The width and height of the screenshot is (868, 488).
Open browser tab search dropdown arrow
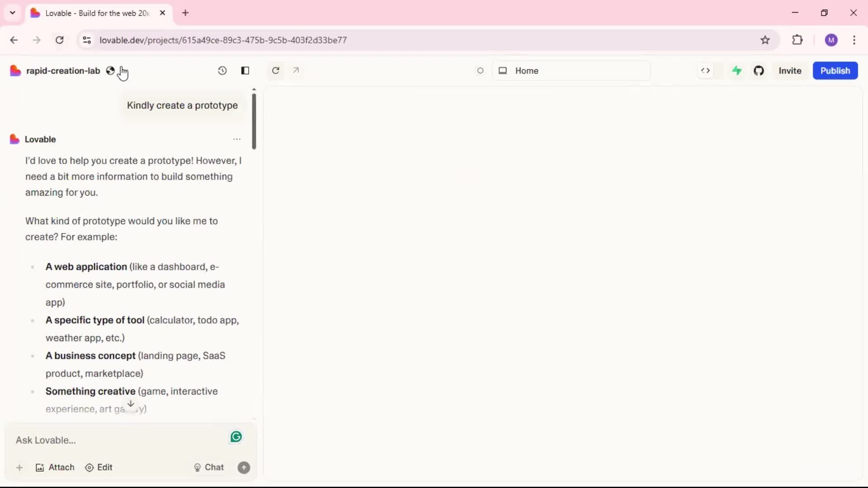point(13,13)
